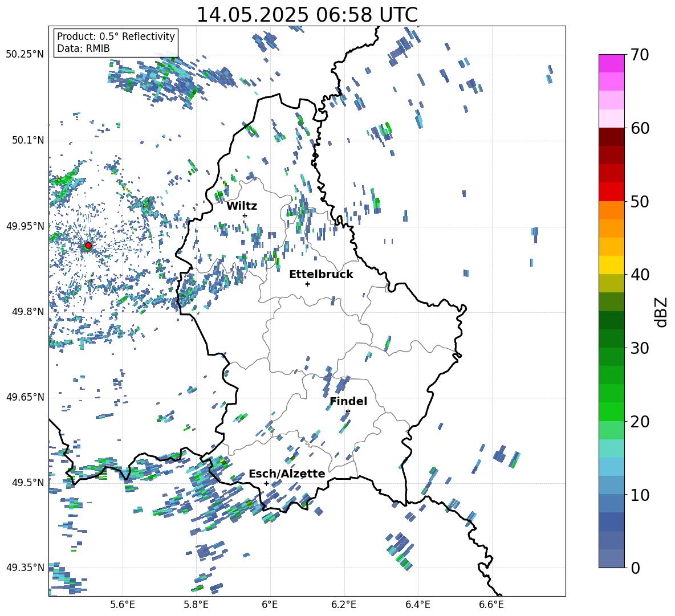675x616 pixels.
Task: Click the Ettelbruck cross marker
Action: (307, 284)
